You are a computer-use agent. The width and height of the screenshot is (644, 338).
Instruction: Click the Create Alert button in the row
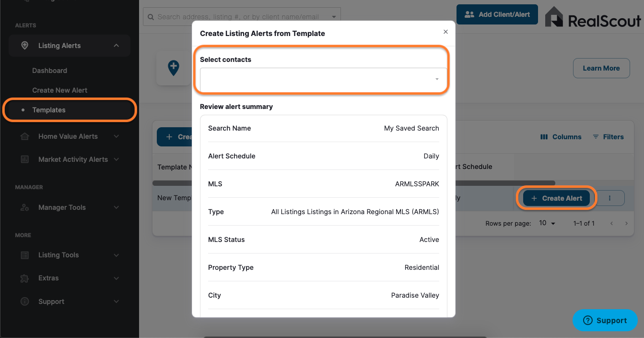click(x=556, y=198)
